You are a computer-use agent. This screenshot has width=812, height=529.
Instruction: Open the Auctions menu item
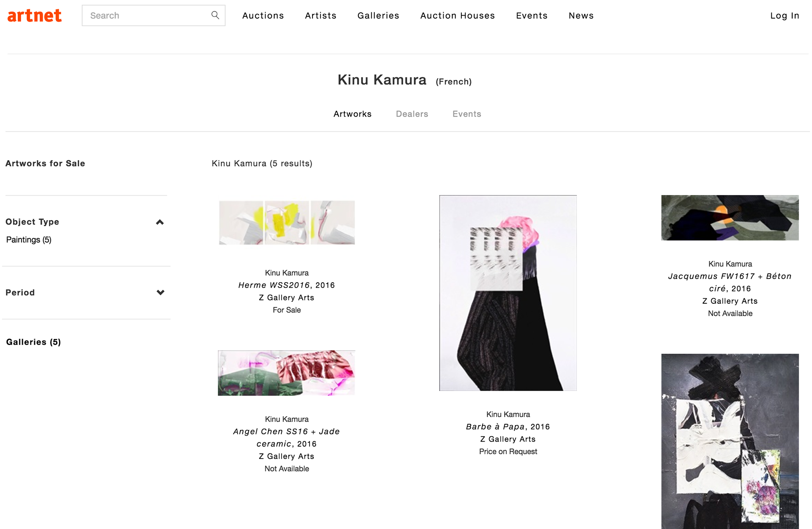[x=263, y=15]
